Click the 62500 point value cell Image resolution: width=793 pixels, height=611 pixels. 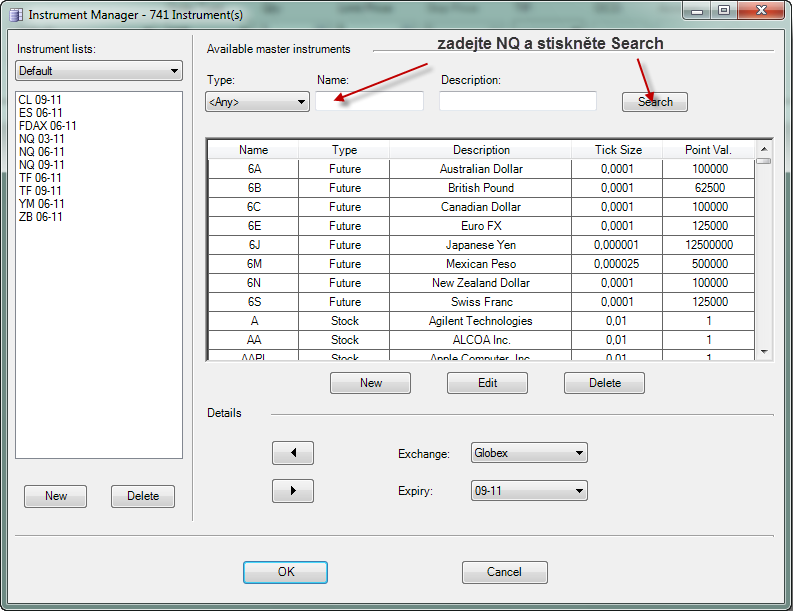(x=709, y=188)
